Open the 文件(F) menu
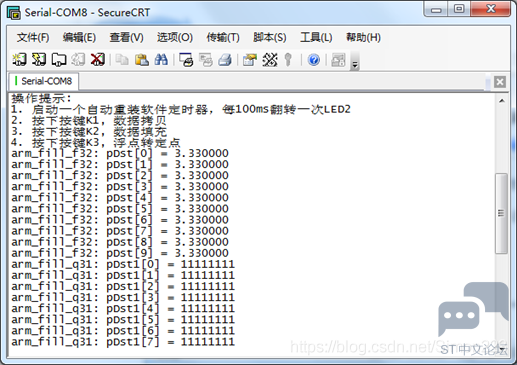Image resolution: width=517 pixels, height=365 pixels. click(33, 37)
